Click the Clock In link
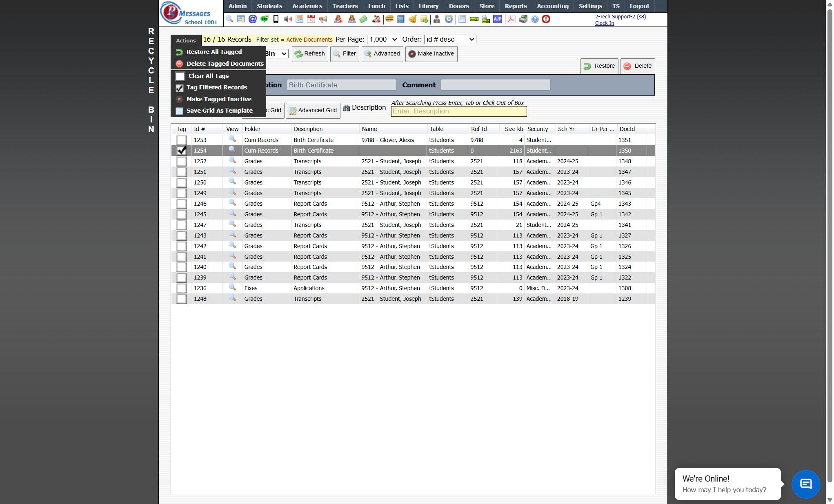The height and width of the screenshot is (504, 834). pos(604,23)
